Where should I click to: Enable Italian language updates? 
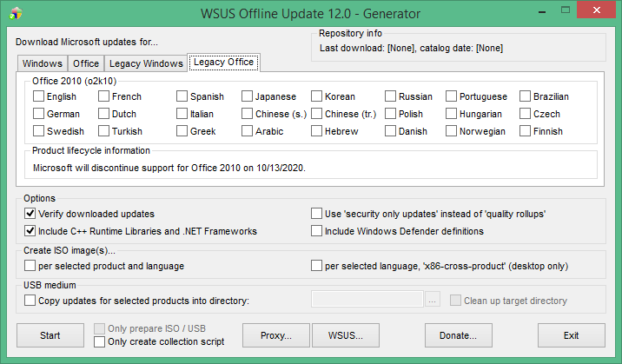[x=182, y=114]
